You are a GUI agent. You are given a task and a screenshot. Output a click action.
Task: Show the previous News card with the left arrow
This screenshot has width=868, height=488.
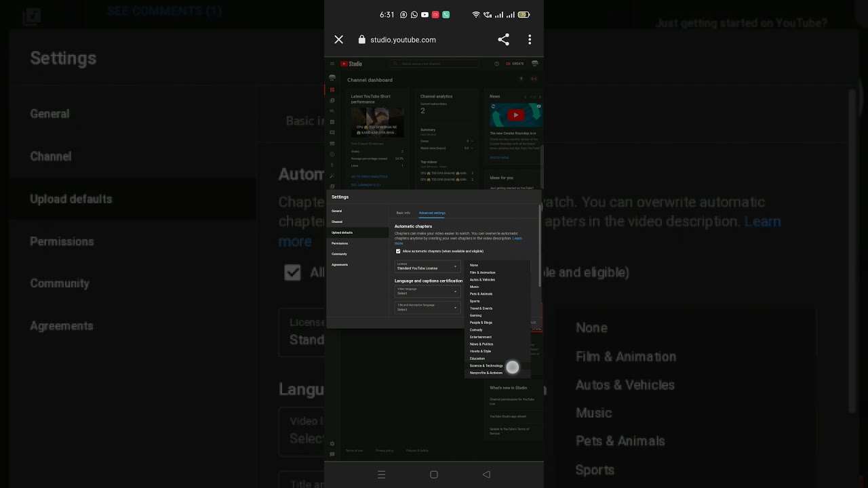pyautogui.click(x=525, y=97)
